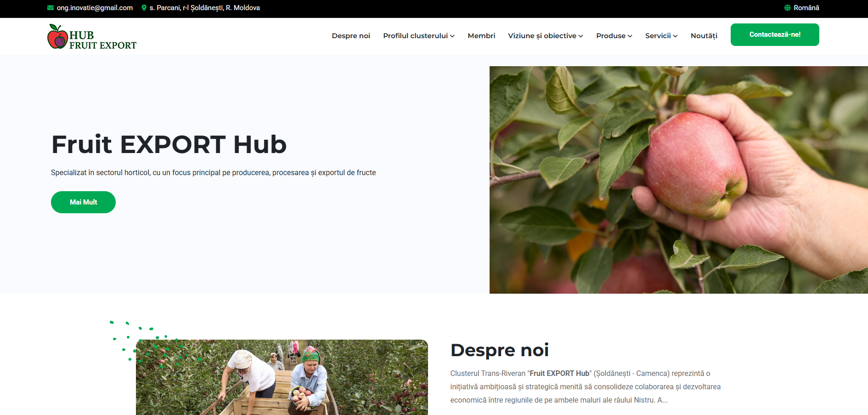Open the Noutăți menu item
Viewport: 868px width, 415px height.
tap(704, 36)
